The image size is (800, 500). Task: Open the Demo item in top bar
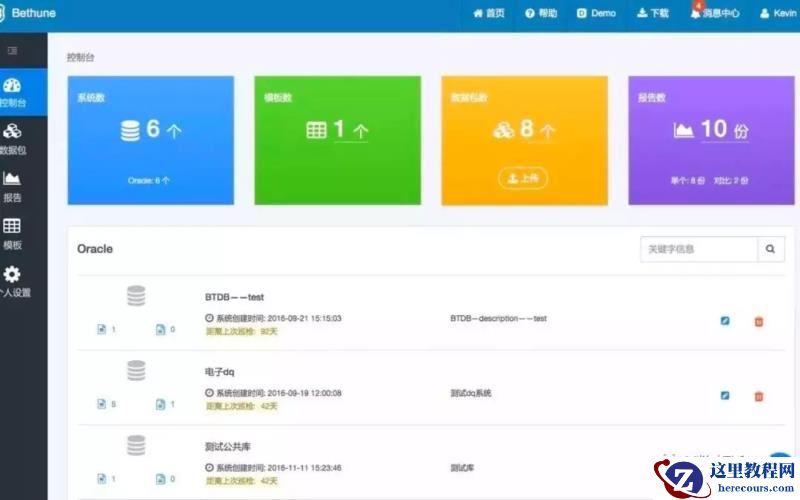[x=596, y=13]
